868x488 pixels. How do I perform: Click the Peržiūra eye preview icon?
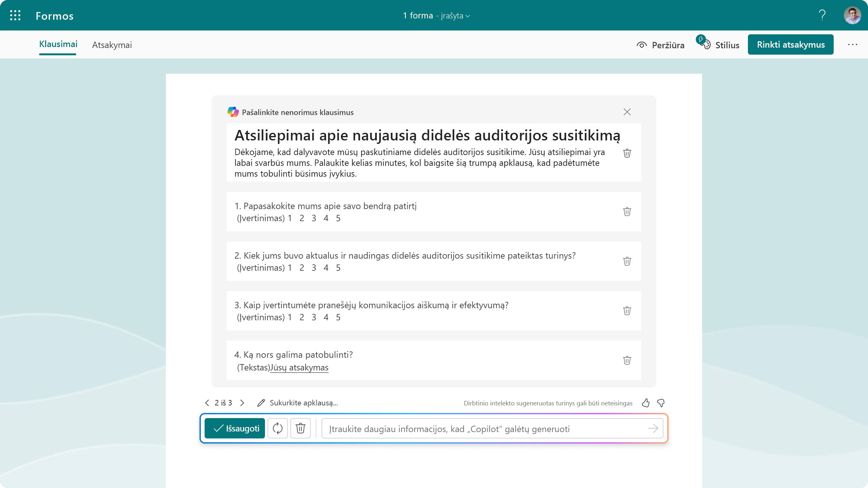coord(641,45)
